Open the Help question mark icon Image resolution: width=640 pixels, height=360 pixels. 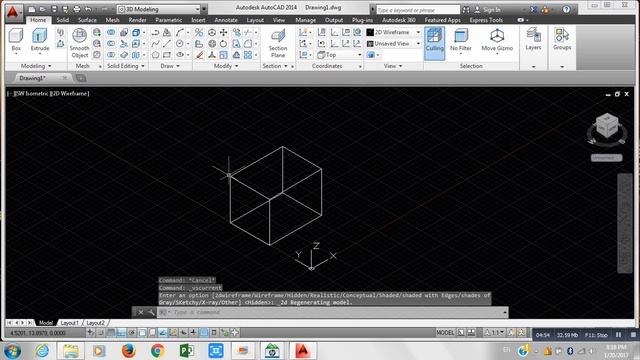click(566, 9)
